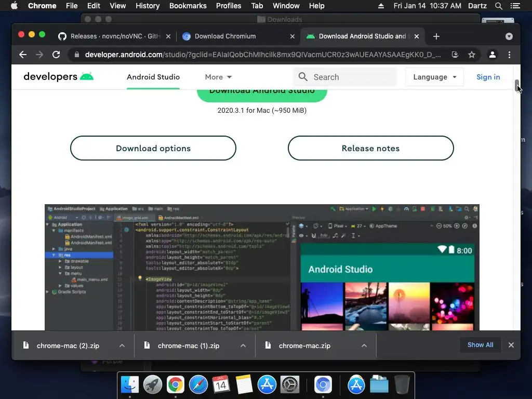Open the File menu
Screen dimensions: 532x399
coord(72,6)
